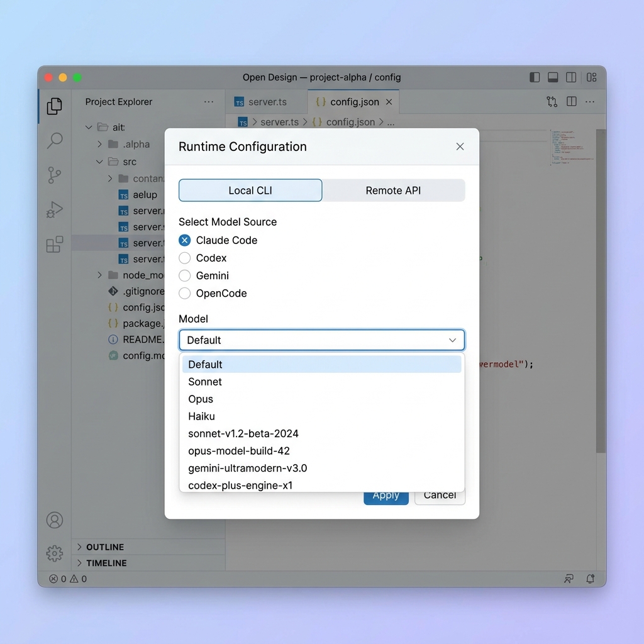Viewport: 644px width, 644px height.
Task: Choose Default in the model list
Action: coord(321,364)
